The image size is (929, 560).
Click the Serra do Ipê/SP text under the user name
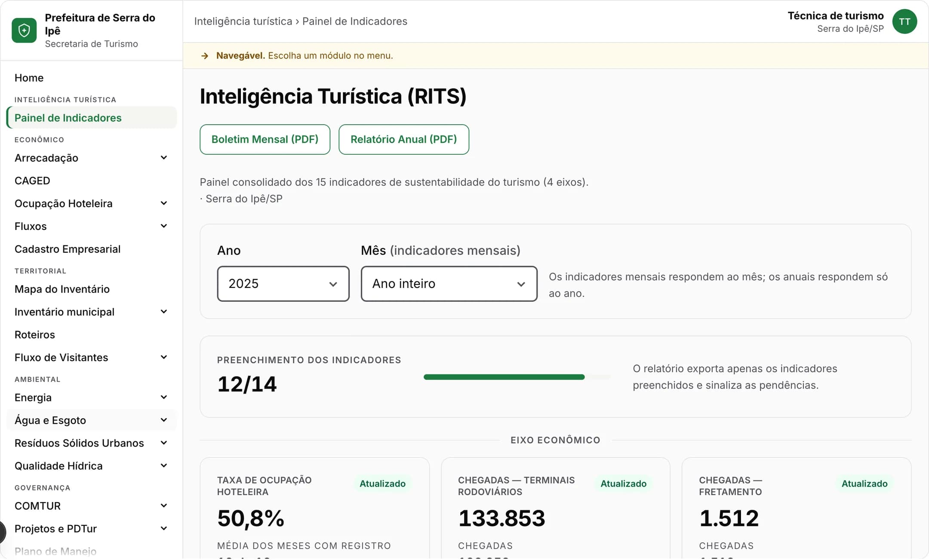(850, 29)
